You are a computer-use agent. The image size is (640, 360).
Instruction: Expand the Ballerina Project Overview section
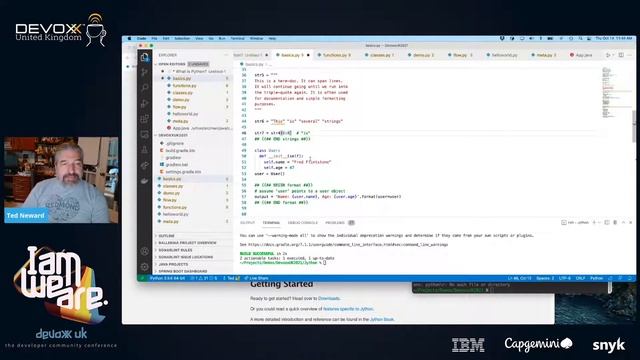click(187, 243)
